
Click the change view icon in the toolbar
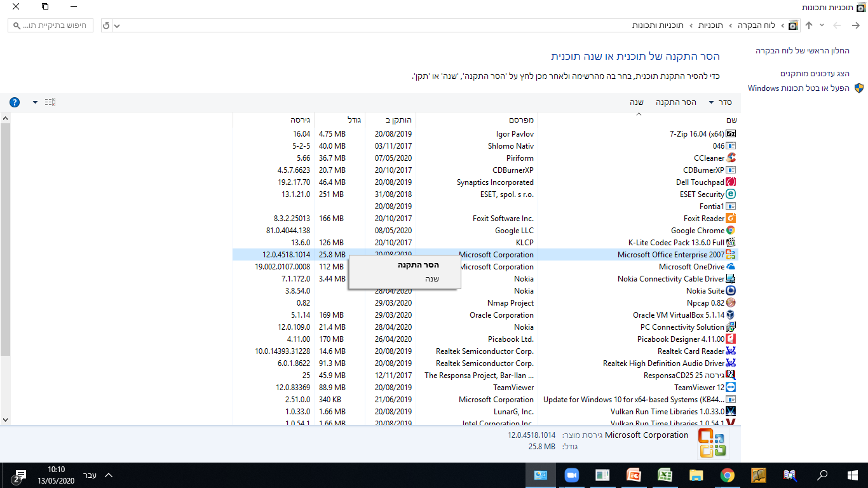click(50, 102)
